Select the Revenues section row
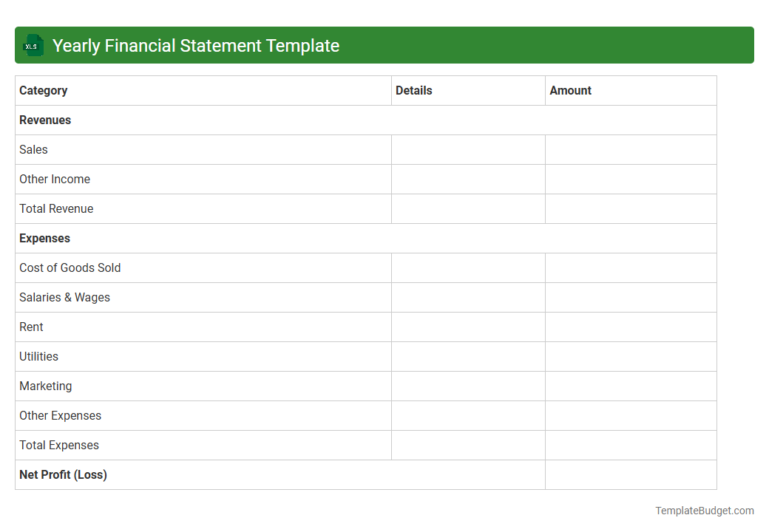Viewport: 769px width, 532px height. tap(45, 120)
